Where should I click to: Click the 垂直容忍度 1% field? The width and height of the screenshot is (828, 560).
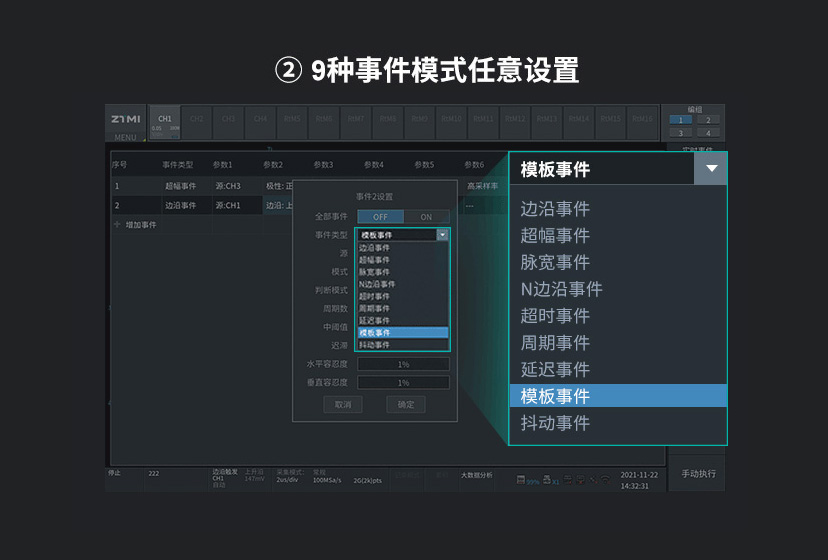(x=403, y=383)
